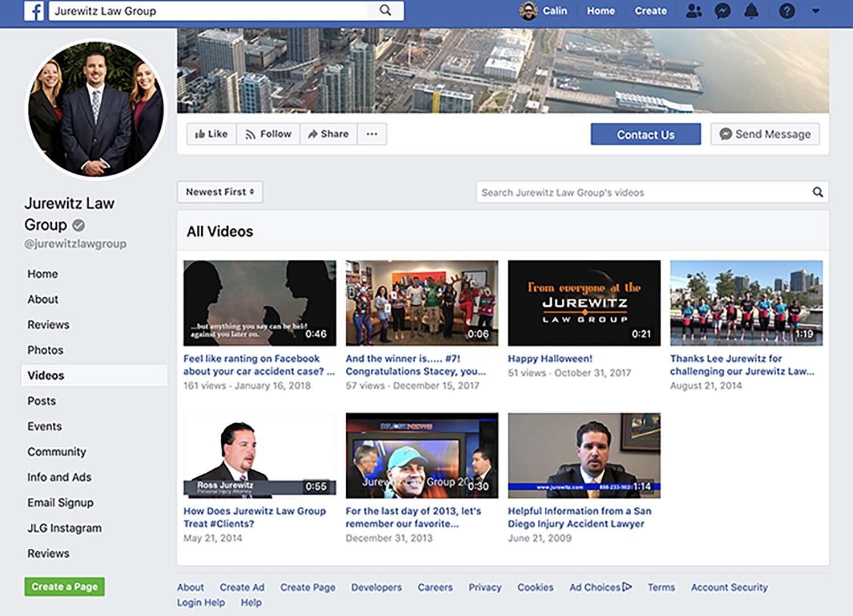
Task: Start a search using the magnifier icon
Action: 386,10
